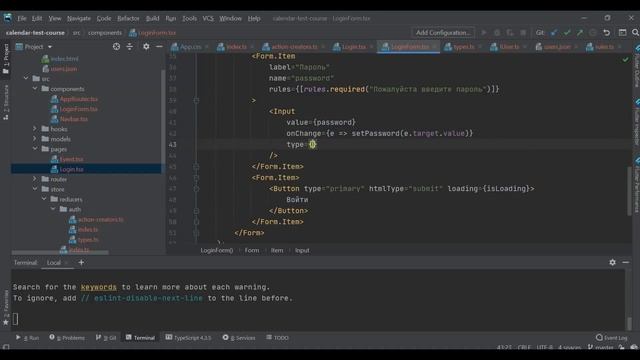Click the editor vertical scrollbar thumb

[629, 191]
